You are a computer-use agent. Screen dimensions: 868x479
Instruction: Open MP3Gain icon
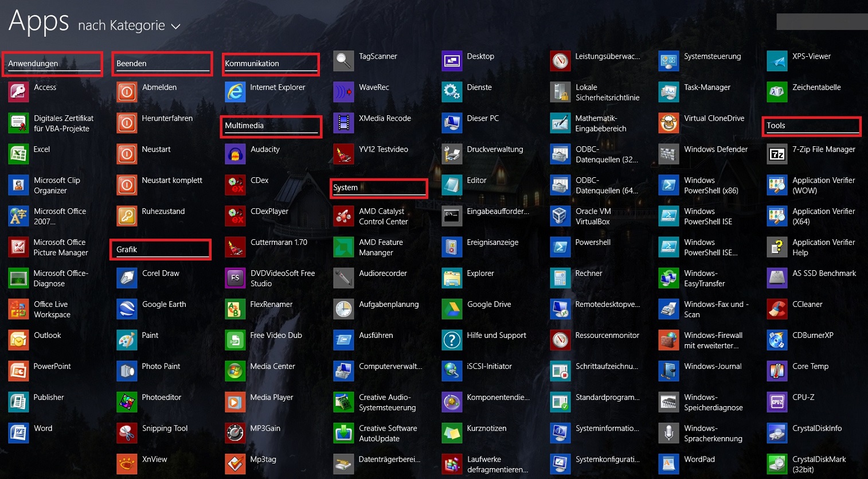(x=235, y=433)
